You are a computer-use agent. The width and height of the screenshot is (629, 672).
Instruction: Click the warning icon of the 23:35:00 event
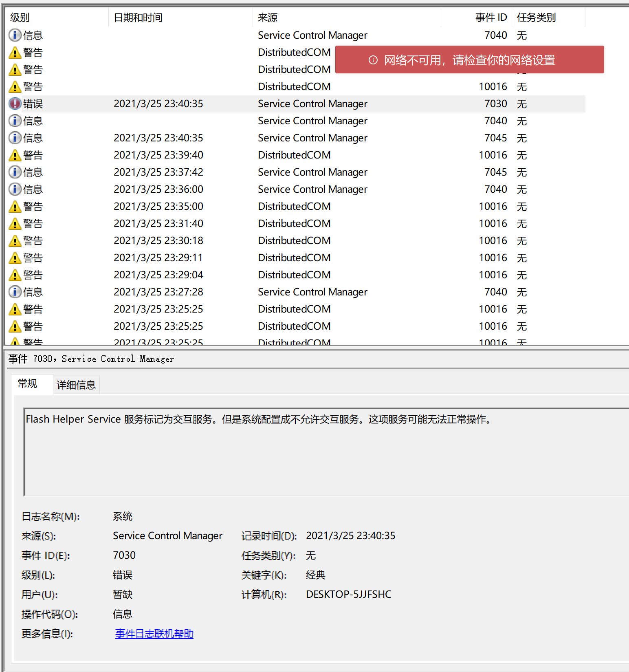15,207
